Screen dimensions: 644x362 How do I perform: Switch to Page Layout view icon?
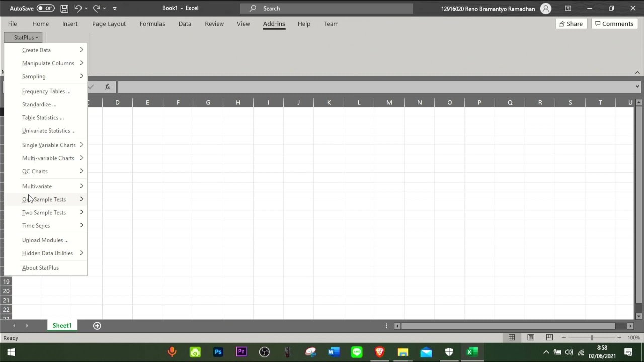click(531, 338)
